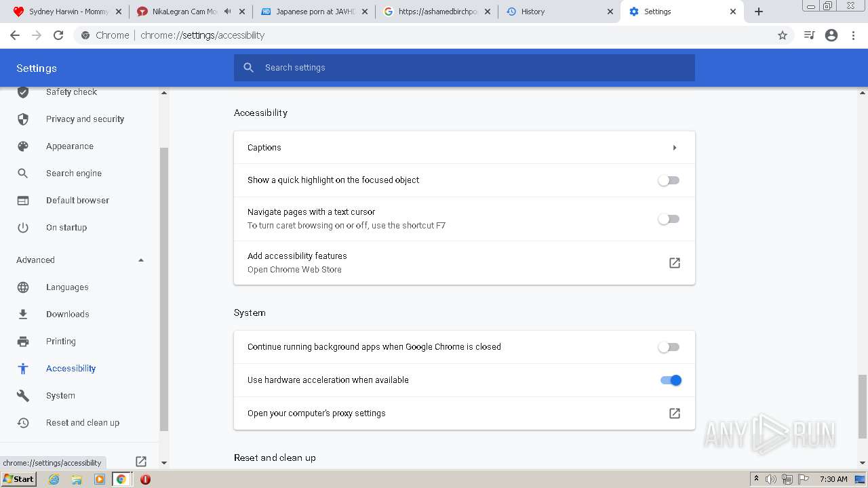Click the Appearance palette icon
Image resolution: width=868 pixels, height=488 pixels.
tap(23, 146)
